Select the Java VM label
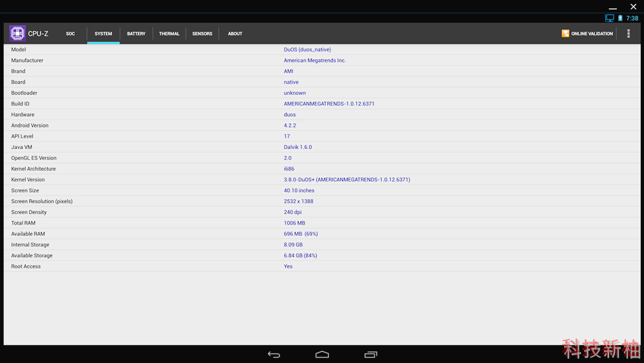644x363 pixels. point(21,147)
